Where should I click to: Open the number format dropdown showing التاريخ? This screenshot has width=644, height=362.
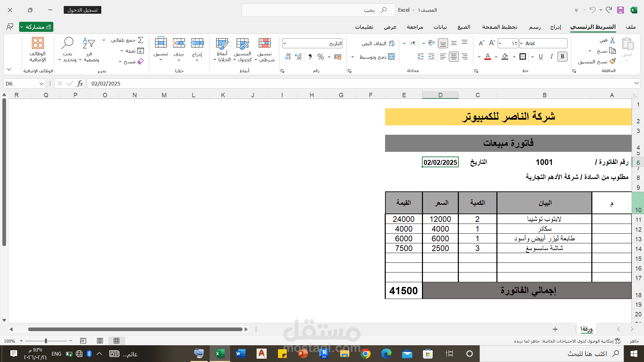[312, 43]
